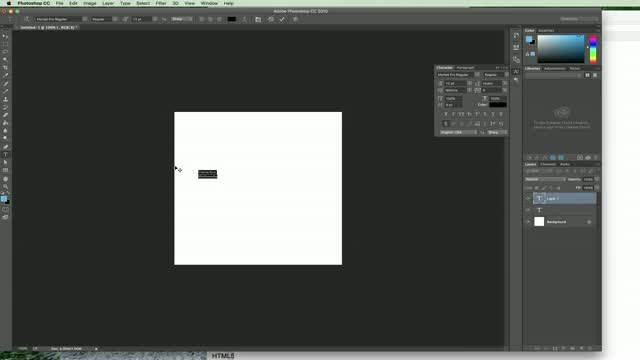Select the Crop tool in toolbar

[x=5, y=68]
